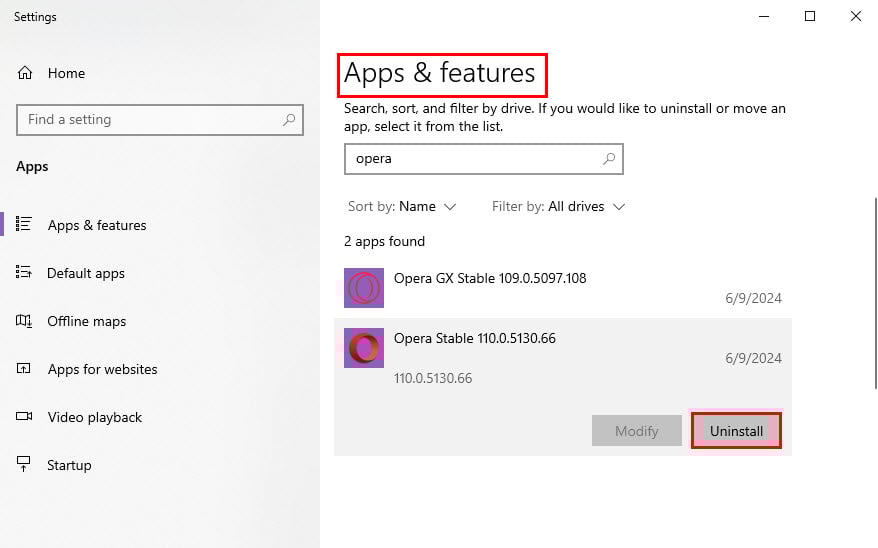
Task: Close the Settings window
Action: click(x=856, y=16)
